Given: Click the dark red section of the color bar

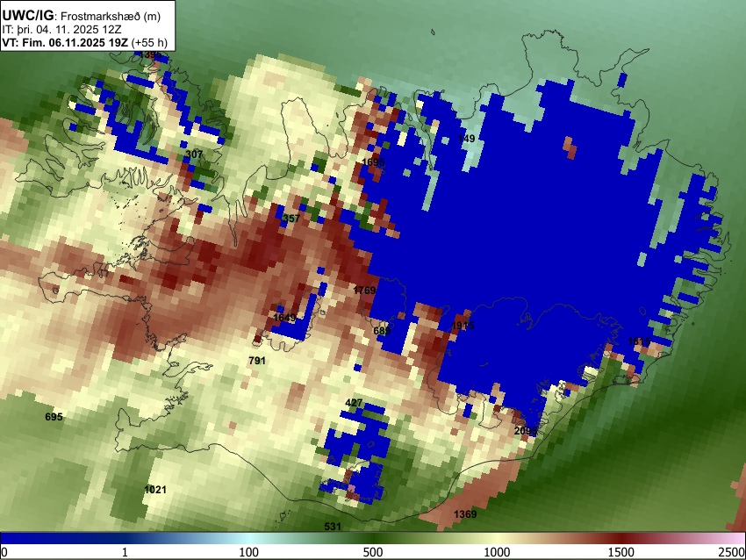Looking at the screenshot, I should click(620, 538).
